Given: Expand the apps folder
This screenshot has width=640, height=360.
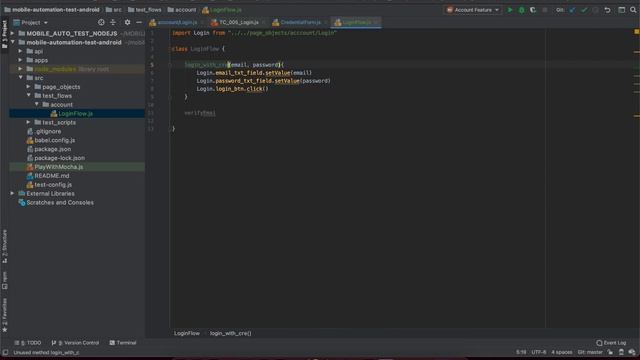Looking at the screenshot, I should 20,60.
